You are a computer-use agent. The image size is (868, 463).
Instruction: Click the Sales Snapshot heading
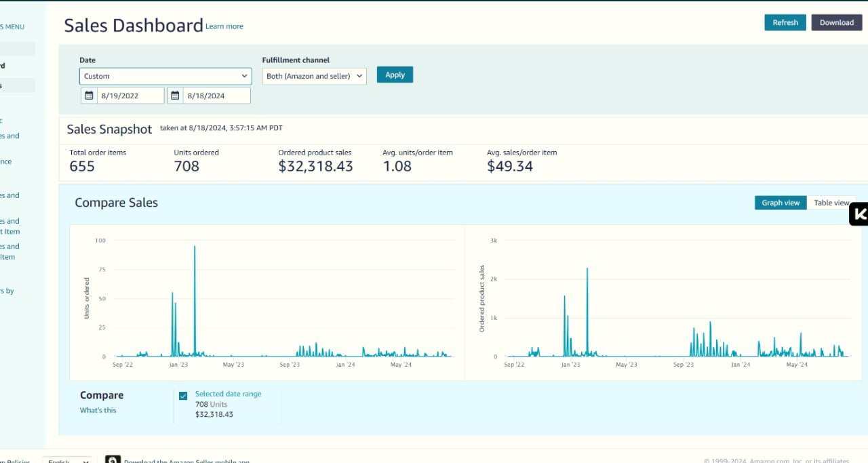tap(109, 129)
